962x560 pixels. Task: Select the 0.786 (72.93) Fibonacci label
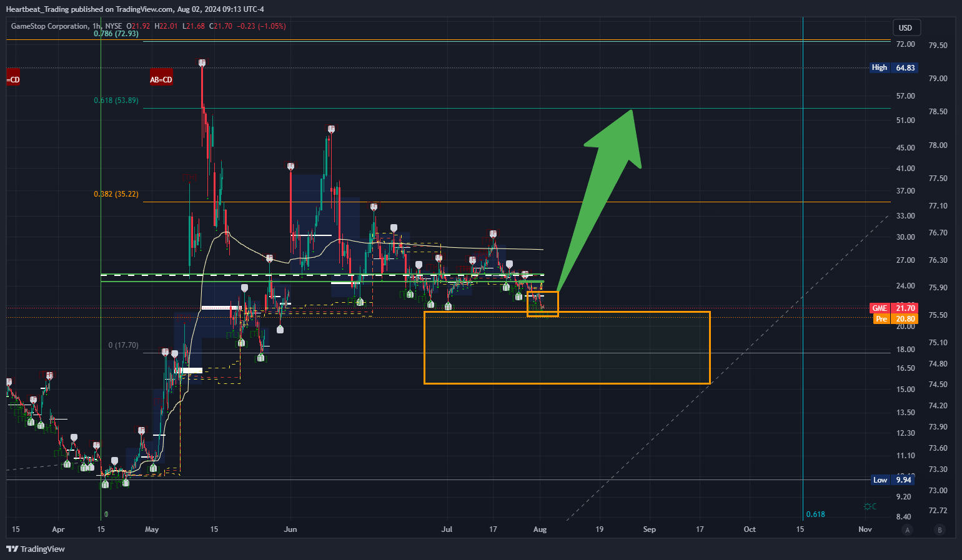coord(116,34)
